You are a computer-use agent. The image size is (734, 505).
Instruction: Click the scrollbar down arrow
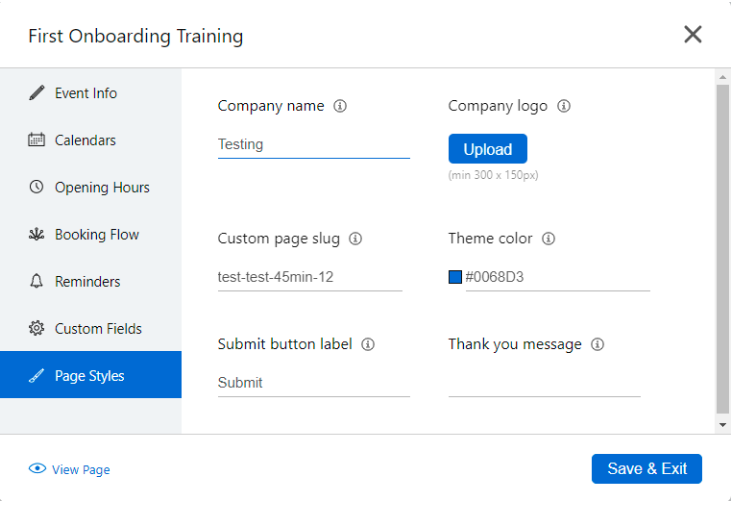[723, 425]
